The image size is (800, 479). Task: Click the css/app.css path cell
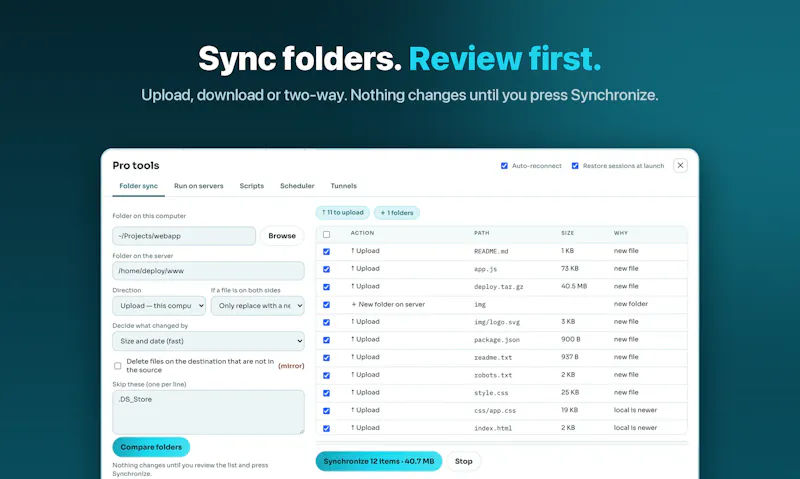pos(495,410)
